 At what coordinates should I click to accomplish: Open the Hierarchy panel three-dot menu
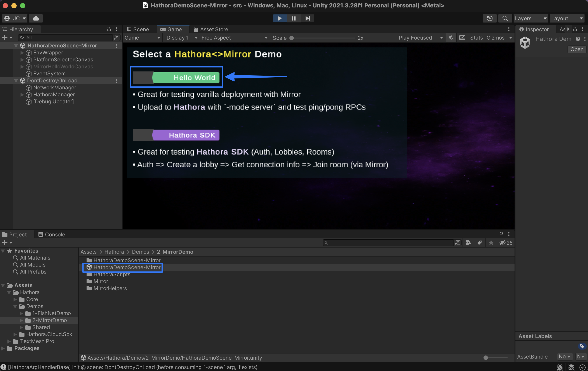[117, 29]
